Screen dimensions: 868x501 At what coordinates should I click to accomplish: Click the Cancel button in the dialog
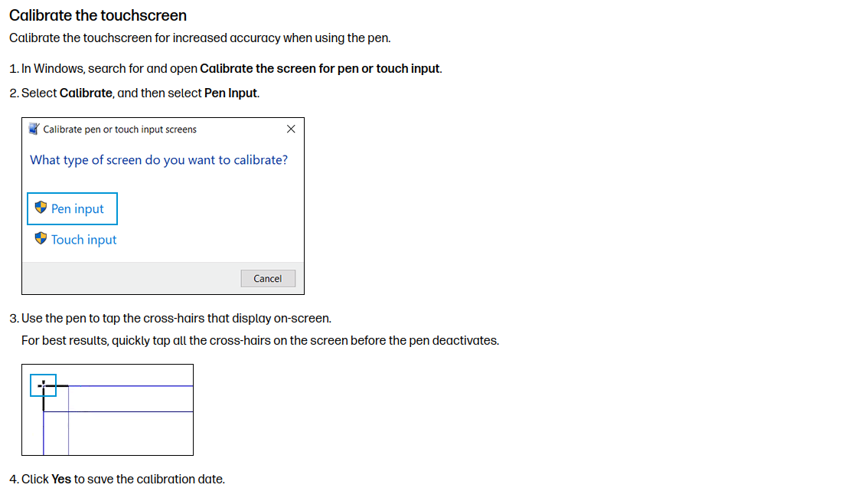coord(268,278)
